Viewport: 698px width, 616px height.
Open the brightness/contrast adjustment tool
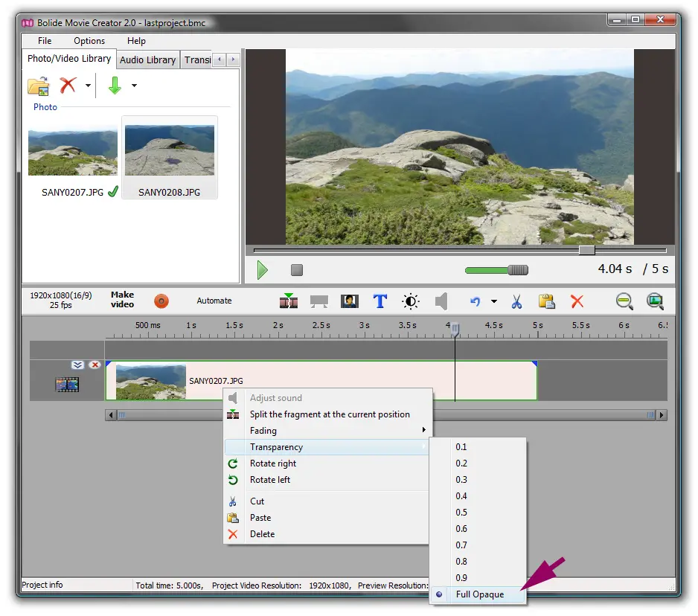click(411, 301)
